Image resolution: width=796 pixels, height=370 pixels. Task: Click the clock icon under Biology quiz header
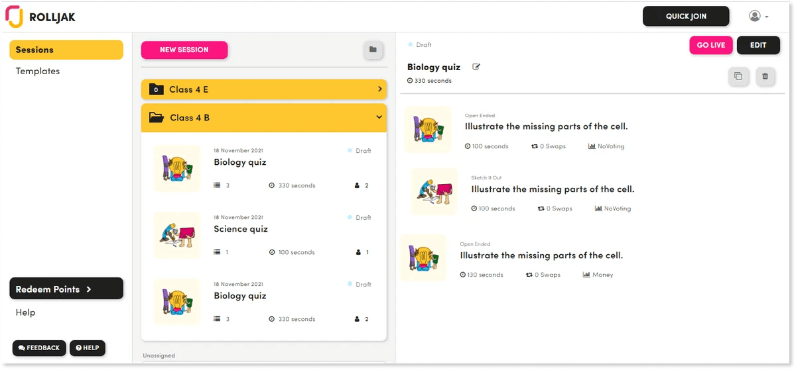click(410, 81)
